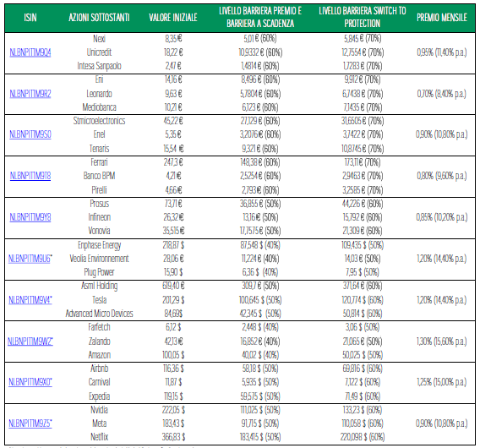Select the Plug Power stock name
480x448 pixels.
tap(99, 272)
